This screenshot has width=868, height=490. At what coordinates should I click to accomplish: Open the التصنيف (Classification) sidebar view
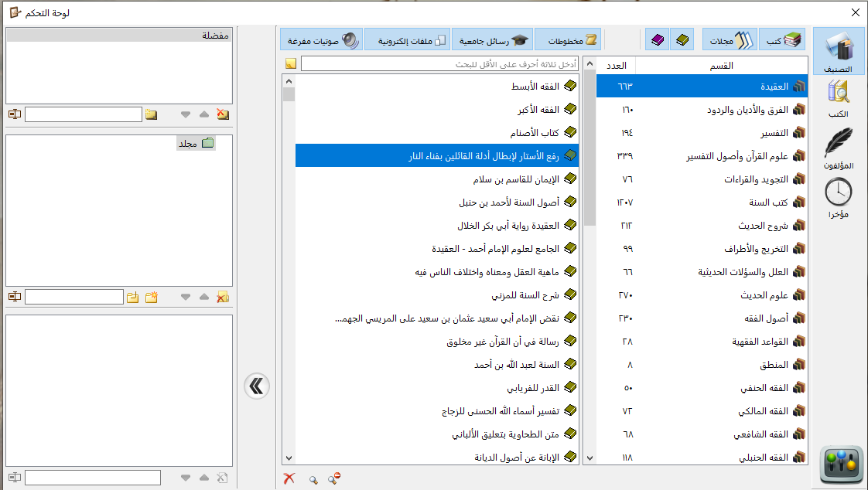click(x=839, y=51)
